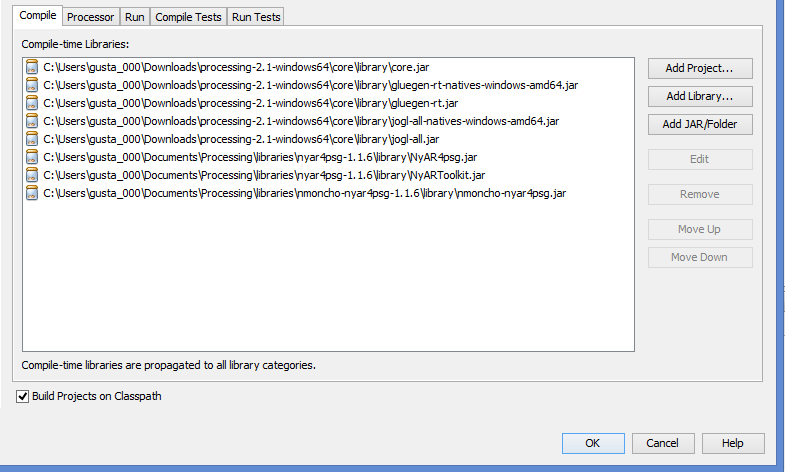This screenshot has width=785, height=472.
Task: Open Help for this dialog
Action: [x=733, y=443]
